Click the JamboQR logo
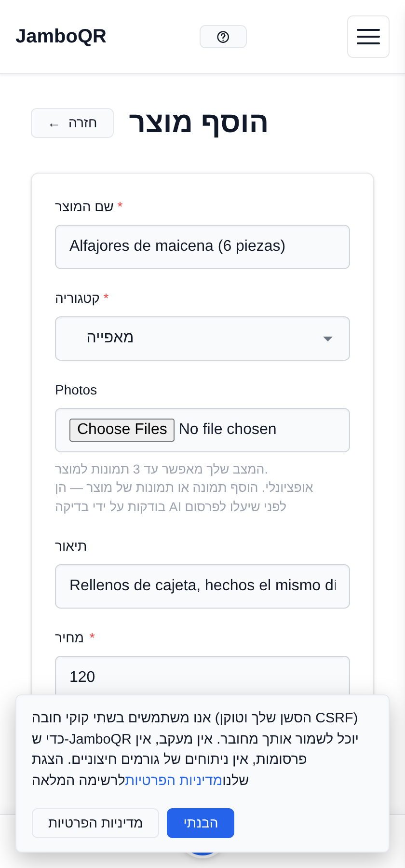This screenshot has height=868, width=405. point(61,36)
